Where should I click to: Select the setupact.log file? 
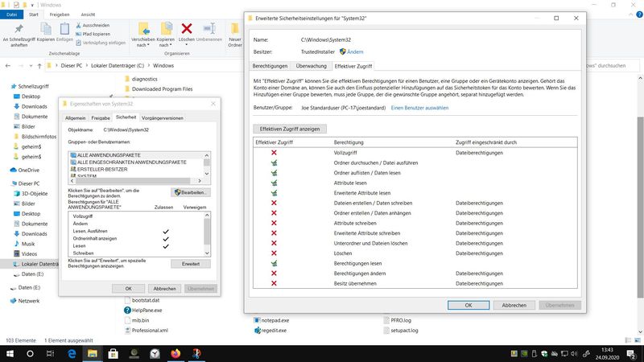pyautogui.click(x=404, y=331)
